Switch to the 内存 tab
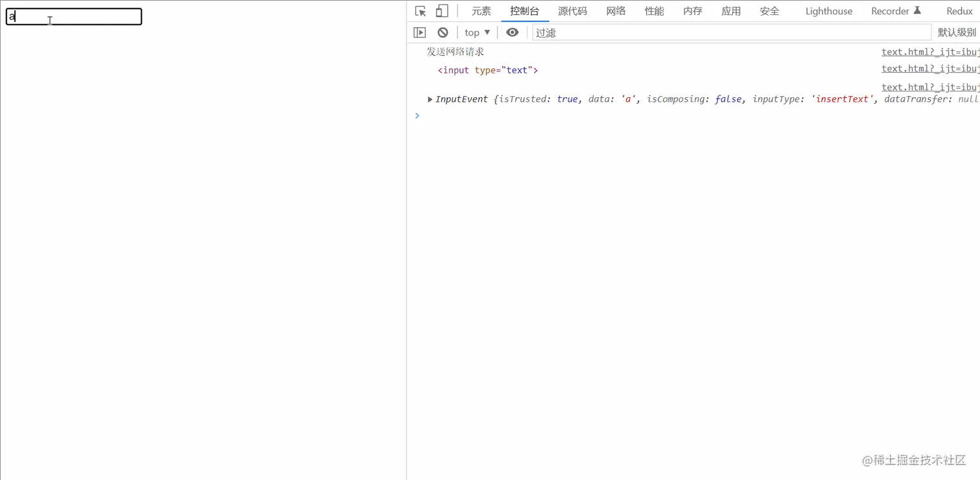Screen dimensions: 980x480 point(692,11)
